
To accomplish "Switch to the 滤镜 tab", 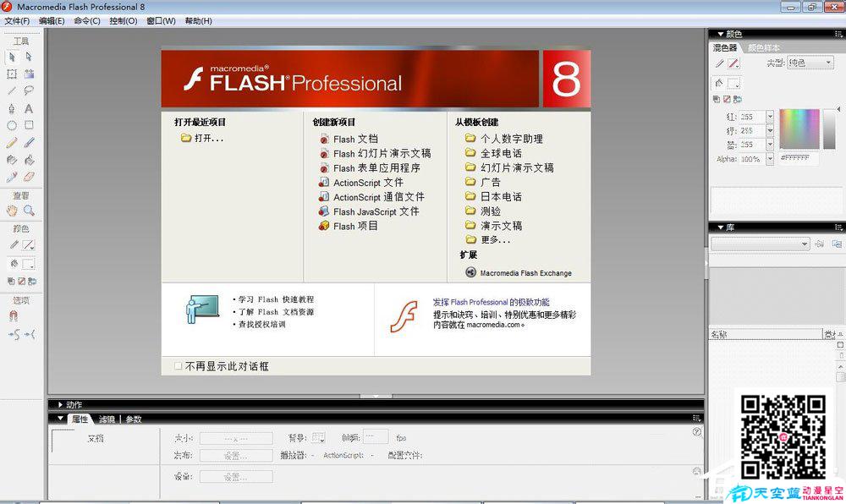I will click(x=107, y=419).
